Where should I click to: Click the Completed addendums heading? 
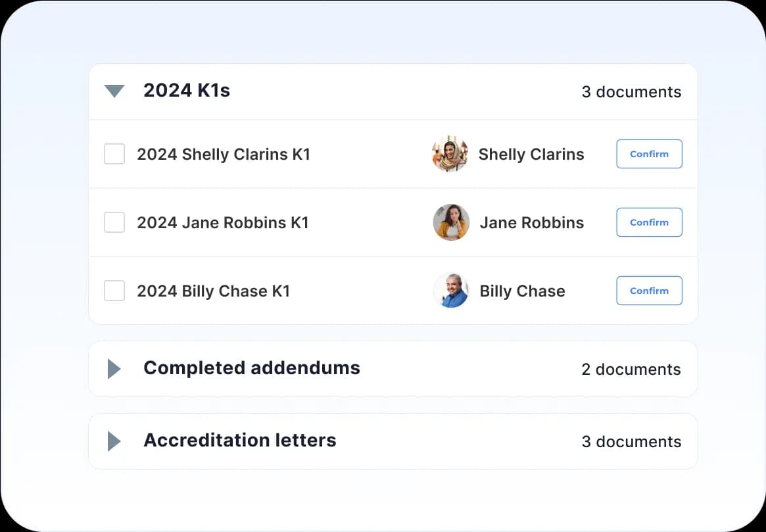(252, 368)
